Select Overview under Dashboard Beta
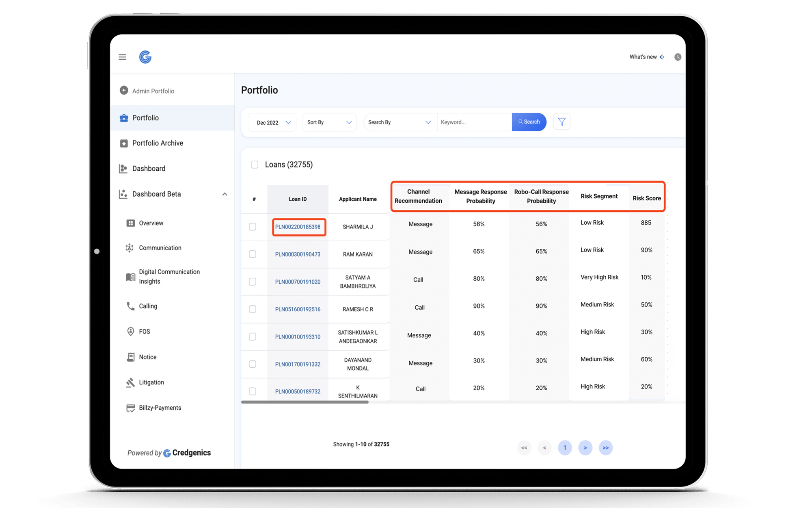 click(151, 223)
